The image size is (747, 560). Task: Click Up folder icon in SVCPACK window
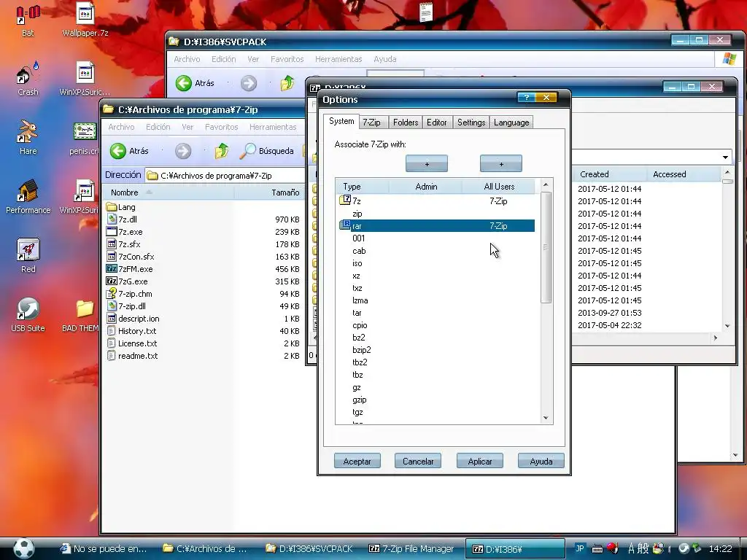[x=287, y=83]
